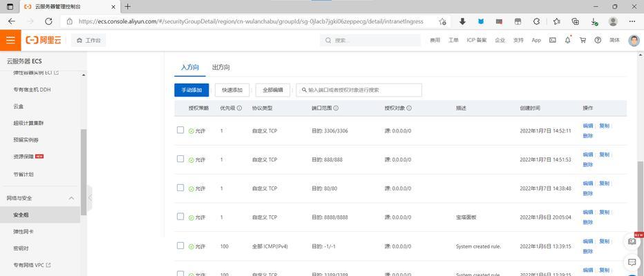The width and height of the screenshot is (644, 276).
Task: Switch to the 入方向 tab
Action: coord(190,67)
